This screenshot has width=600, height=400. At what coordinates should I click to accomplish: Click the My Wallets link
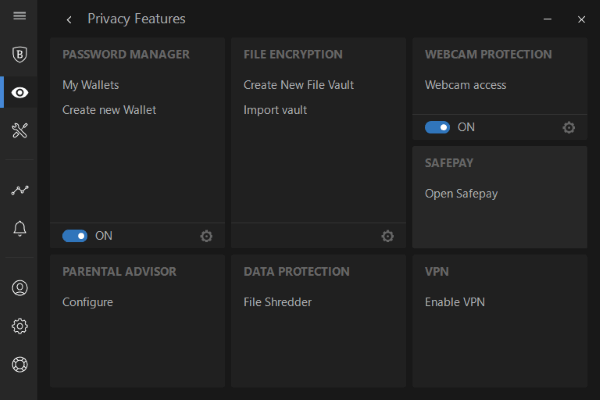tap(90, 85)
